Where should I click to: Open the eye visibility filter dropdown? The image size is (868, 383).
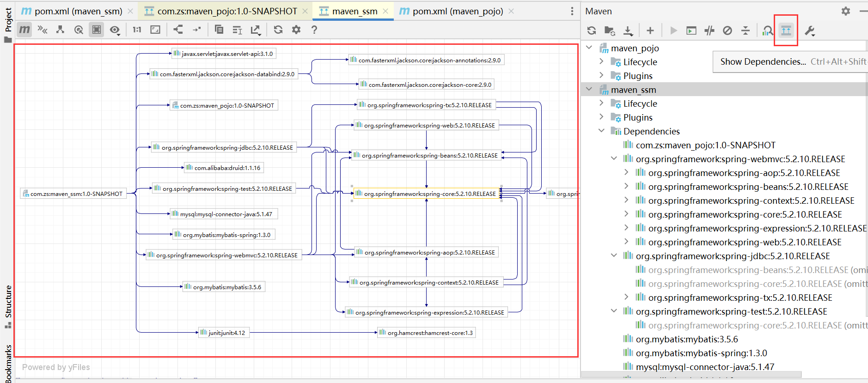[x=115, y=30]
